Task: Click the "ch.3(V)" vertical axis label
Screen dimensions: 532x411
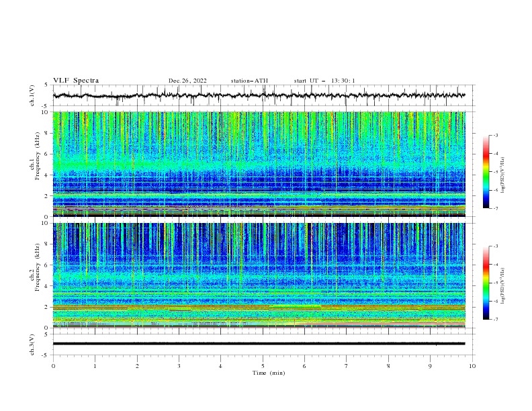Action: point(32,345)
